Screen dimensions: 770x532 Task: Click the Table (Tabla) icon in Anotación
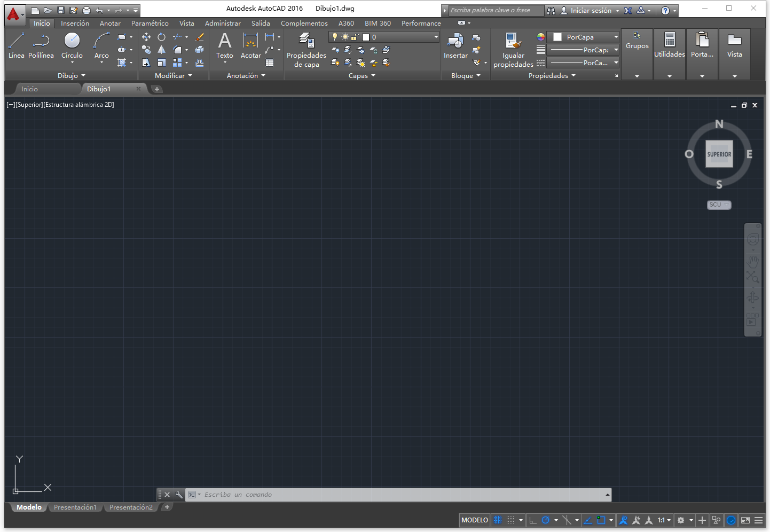click(270, 62)
